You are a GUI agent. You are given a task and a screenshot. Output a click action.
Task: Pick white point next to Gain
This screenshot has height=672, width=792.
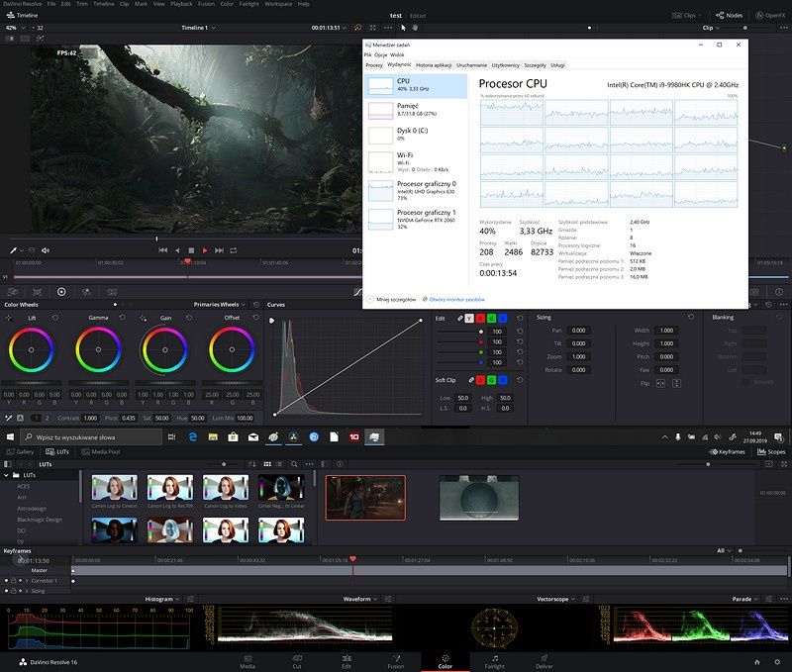coord(144,318)
